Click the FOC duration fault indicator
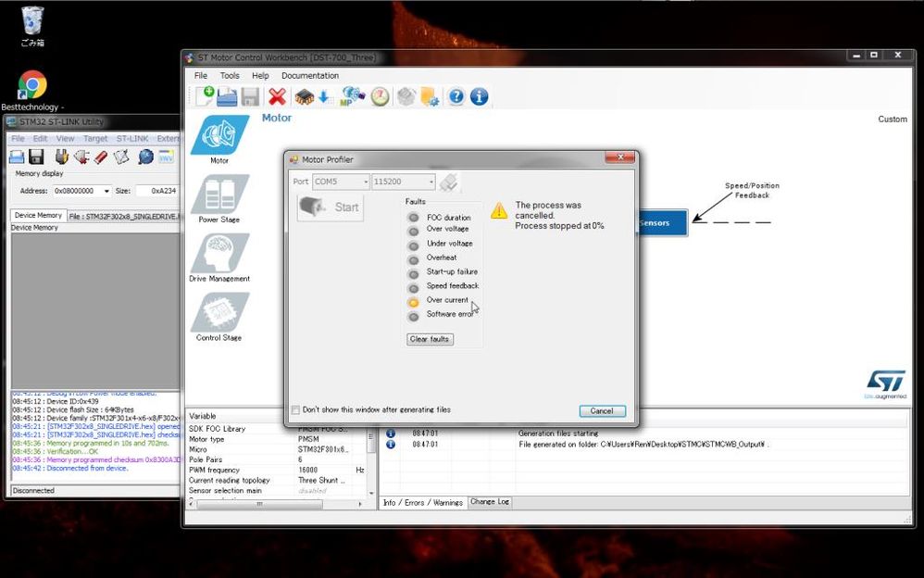The width and height of the screenshot is (924, 578). pyautogui.click(x=414, y=218)
